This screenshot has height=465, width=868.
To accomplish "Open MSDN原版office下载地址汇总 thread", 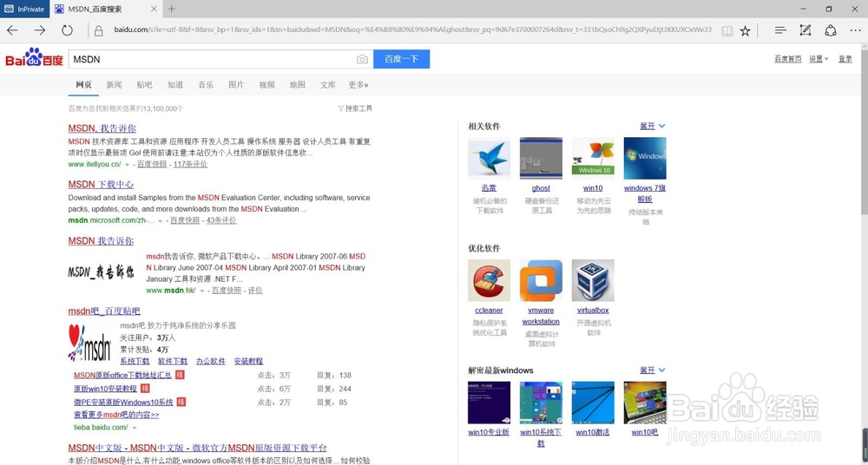I will (123, 376).
